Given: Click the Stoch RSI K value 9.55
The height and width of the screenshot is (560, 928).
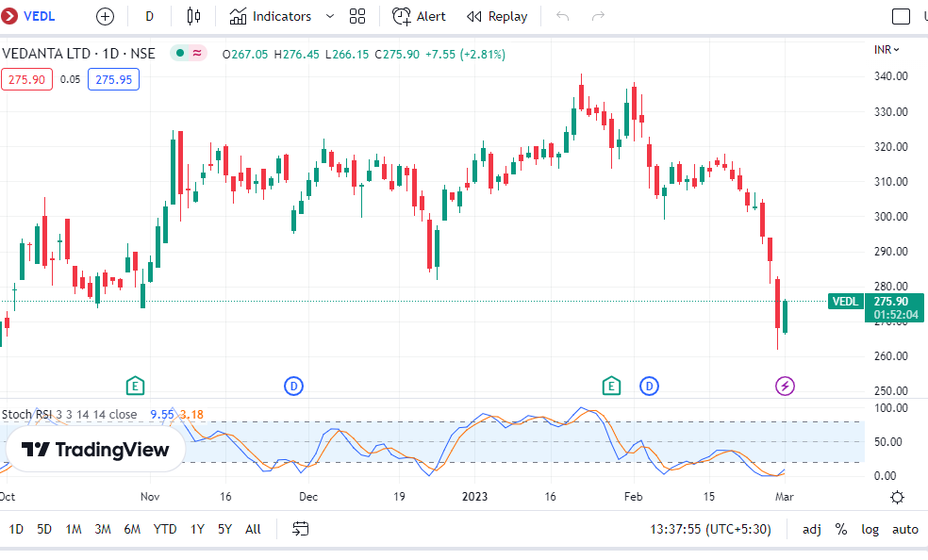Looking at the screenshot, I should point(161,415).
